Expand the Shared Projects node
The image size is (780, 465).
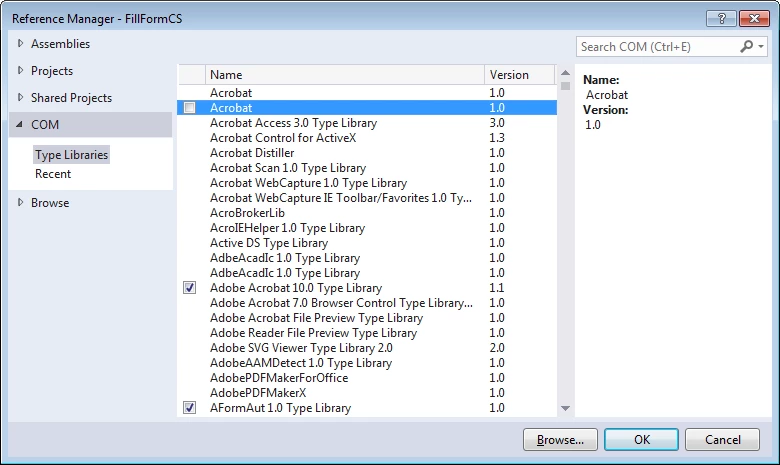(x=20, y=97)
